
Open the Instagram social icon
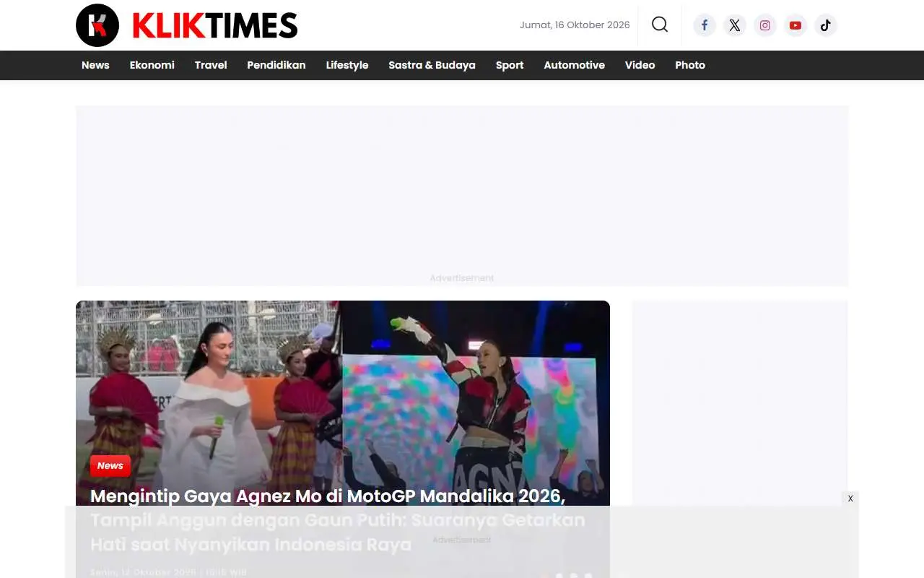(x=765, y=25)
